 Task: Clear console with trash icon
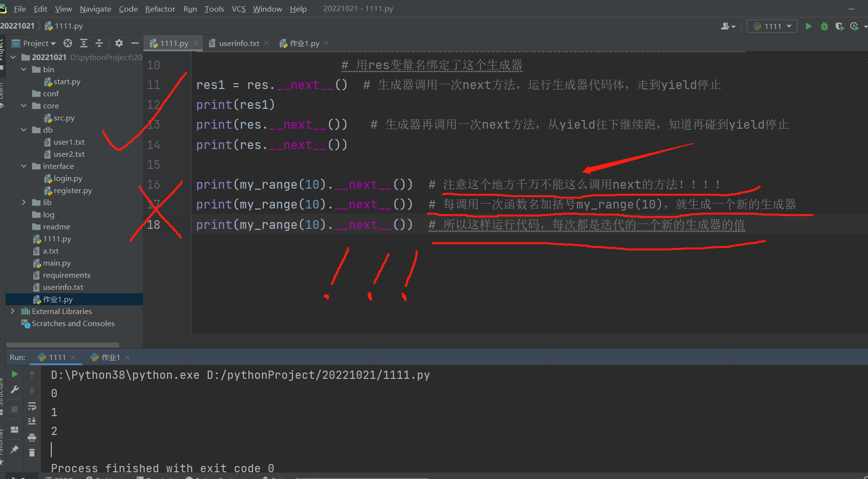pyautogui.click(x=32, y=453)
